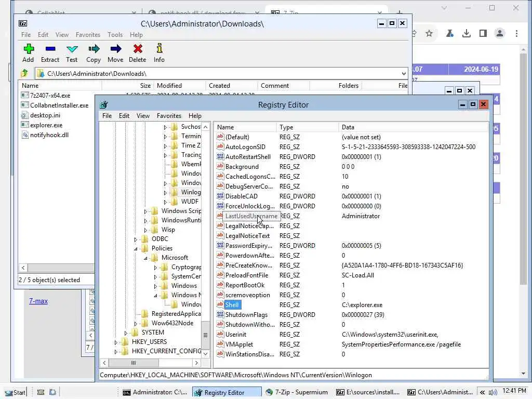Open browser downloads icon
Viewport: 532px width, 399px height.
[x=466, y=33]
